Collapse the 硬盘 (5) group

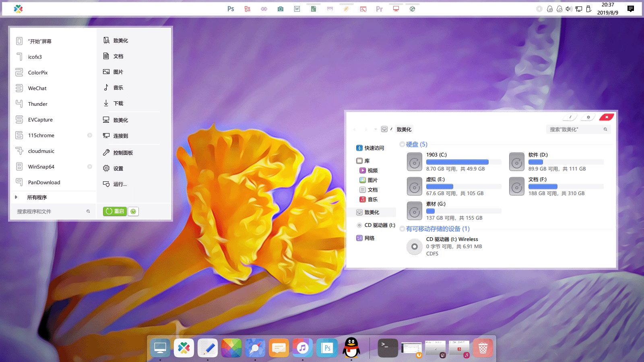(402, 144)
